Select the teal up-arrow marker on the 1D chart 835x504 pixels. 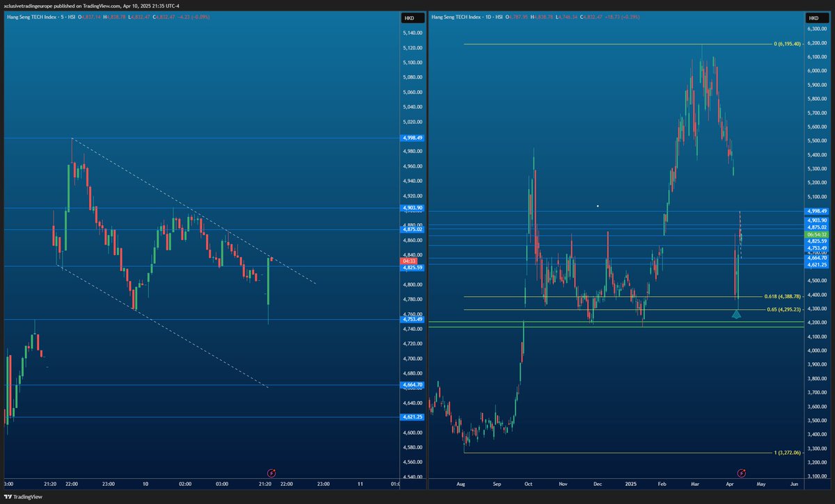[x=737, y=314]
